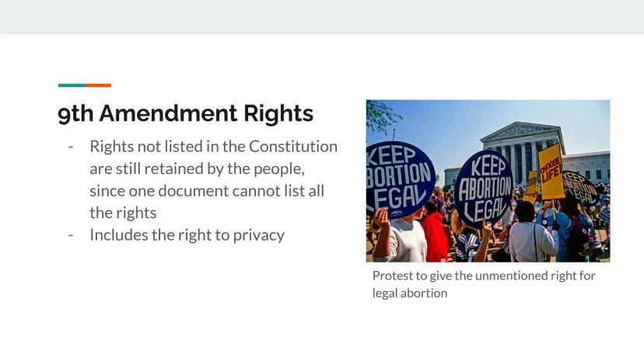Click the tree leaves in the photo corner

381,117
